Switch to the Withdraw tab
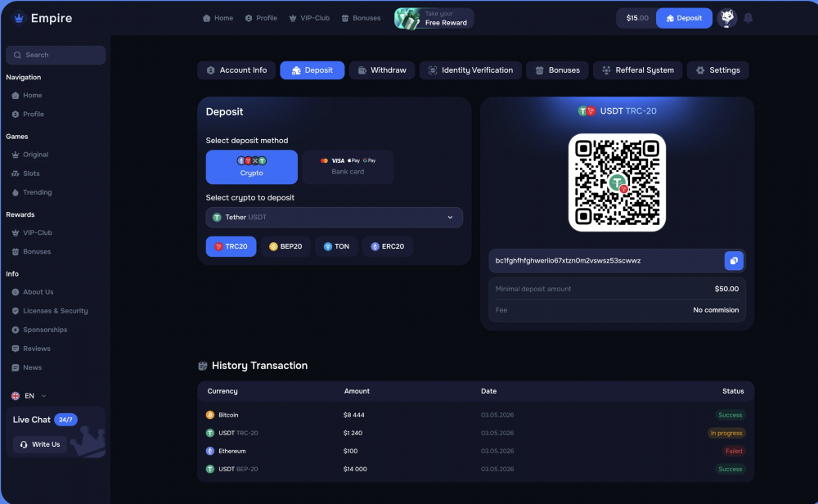The image size is (818, 504). (x=382, y=70)
